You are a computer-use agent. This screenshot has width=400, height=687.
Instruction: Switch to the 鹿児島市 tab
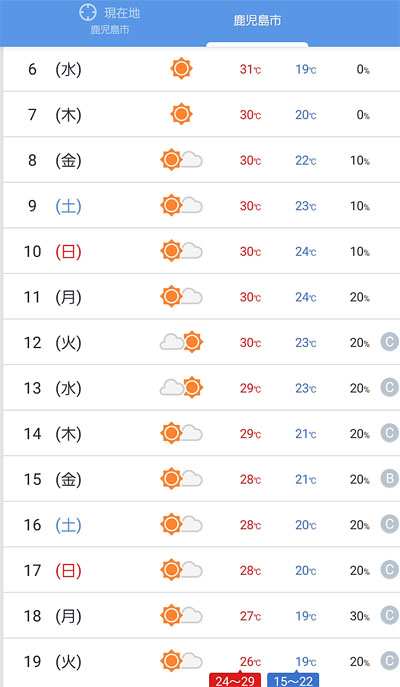pyautogui.click(x=257, y=21)
